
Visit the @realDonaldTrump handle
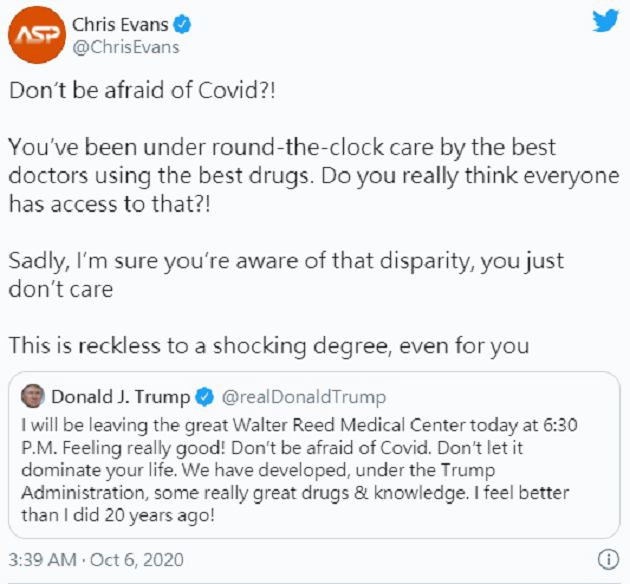coord(304,397)
